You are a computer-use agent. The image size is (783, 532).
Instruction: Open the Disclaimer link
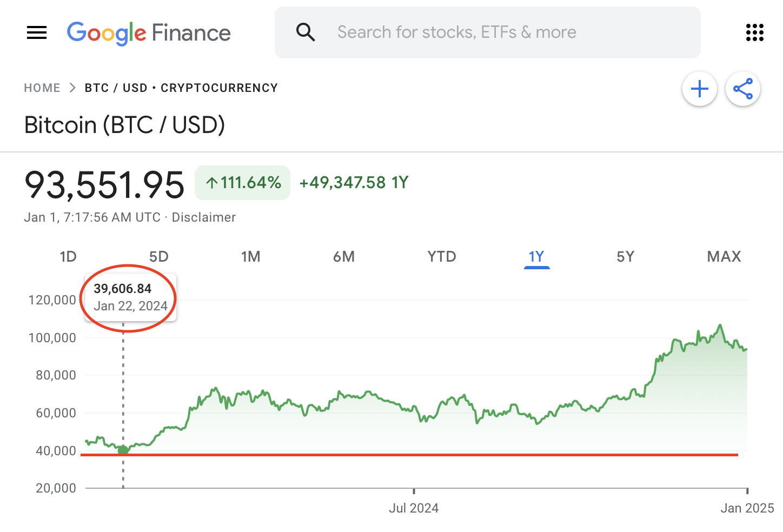click(204, 217)
